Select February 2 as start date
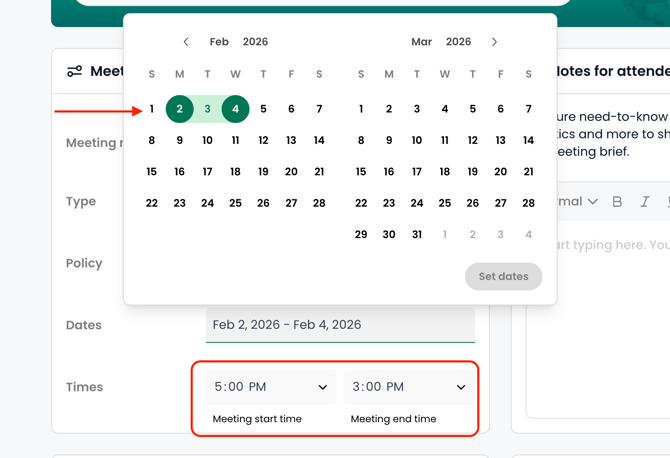This screenshot has width=670, height=458. click(180, 109)
